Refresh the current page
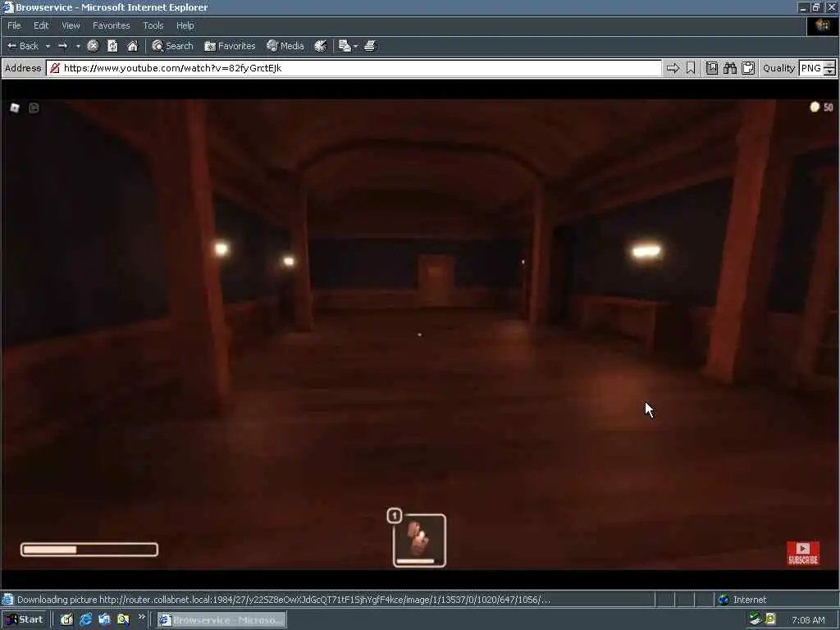840x630 pixels. (x=112, y=46)
